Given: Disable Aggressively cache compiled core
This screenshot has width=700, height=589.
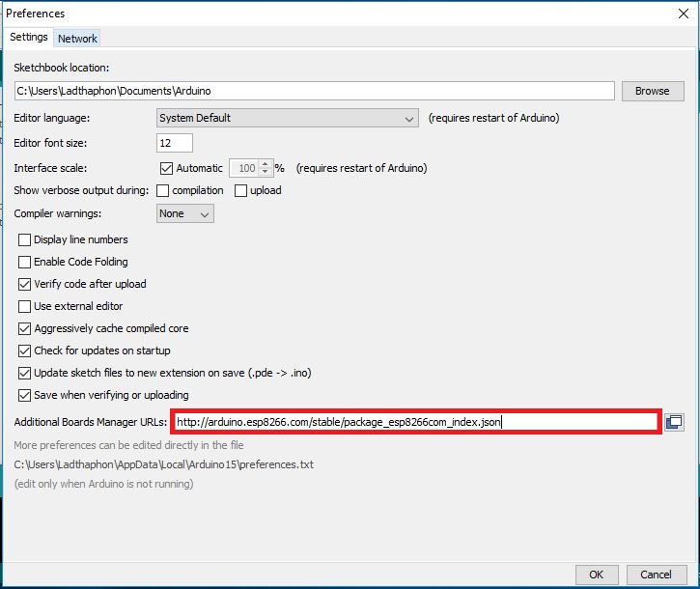Looking at the screenshot, I should point(25,328).
